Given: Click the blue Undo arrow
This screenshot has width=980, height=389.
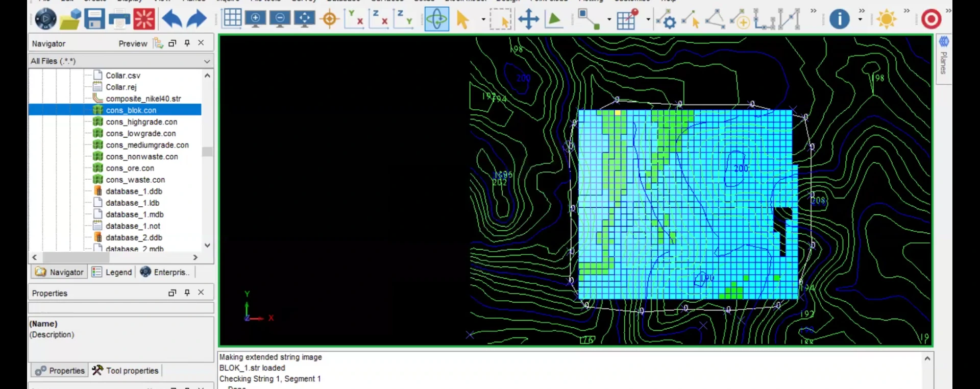Looking at the screenshot, I should point(172,20).
